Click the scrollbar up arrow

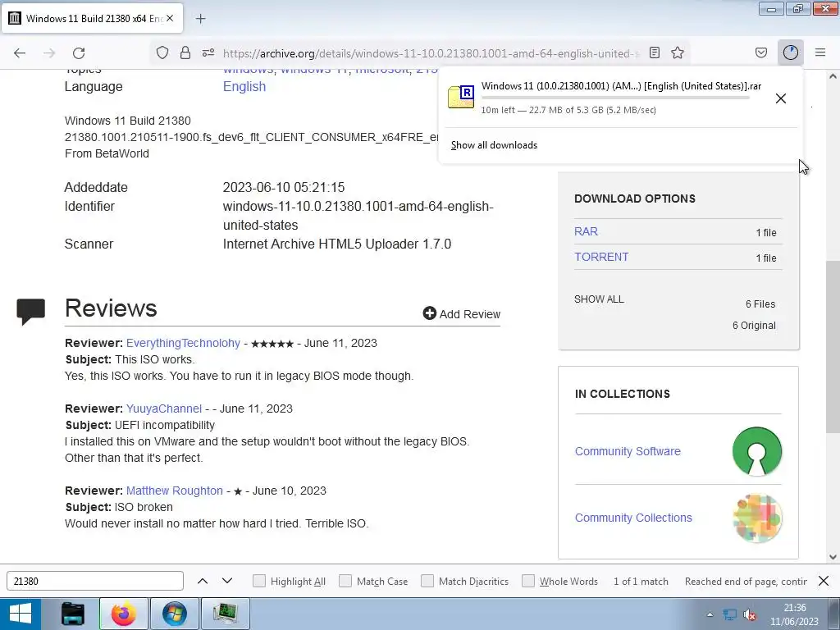[x=833, y=76]
